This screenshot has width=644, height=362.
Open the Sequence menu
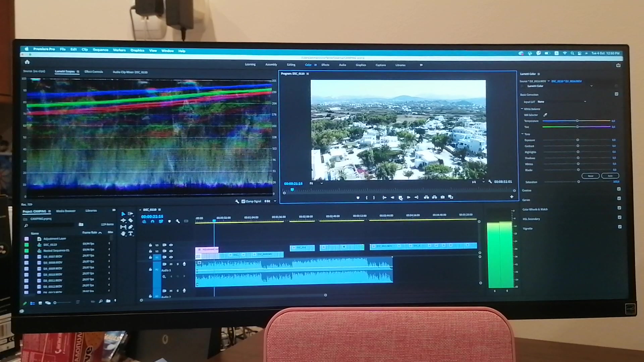tap(101, 50)
